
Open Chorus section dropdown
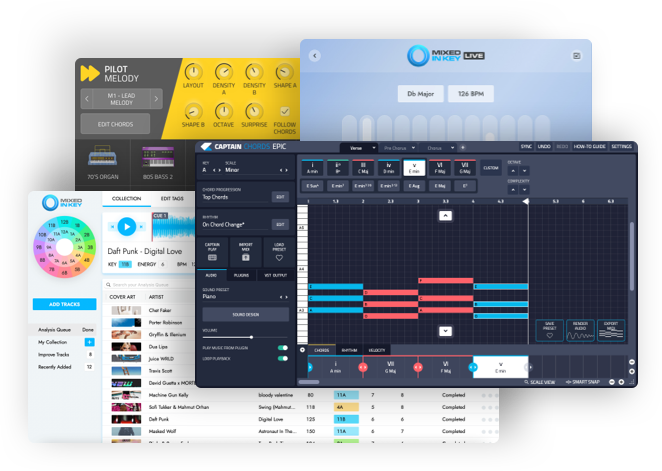point(439,148)
